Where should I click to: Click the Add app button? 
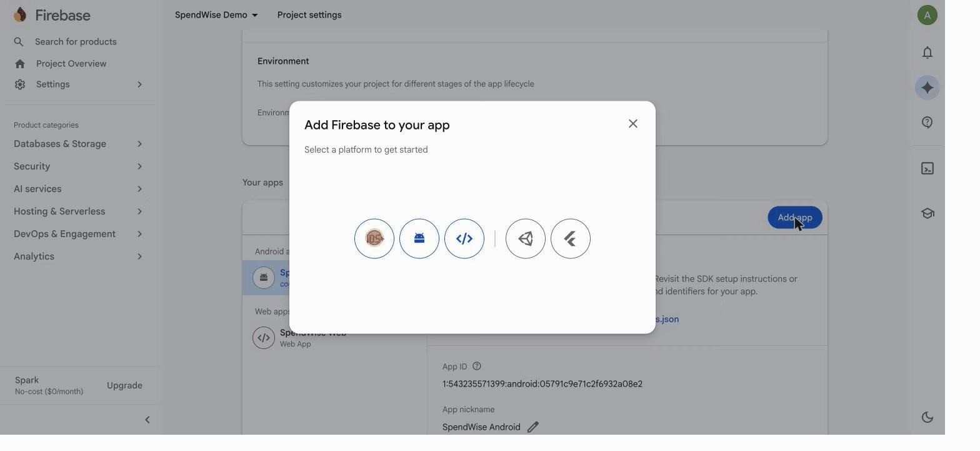795,218
